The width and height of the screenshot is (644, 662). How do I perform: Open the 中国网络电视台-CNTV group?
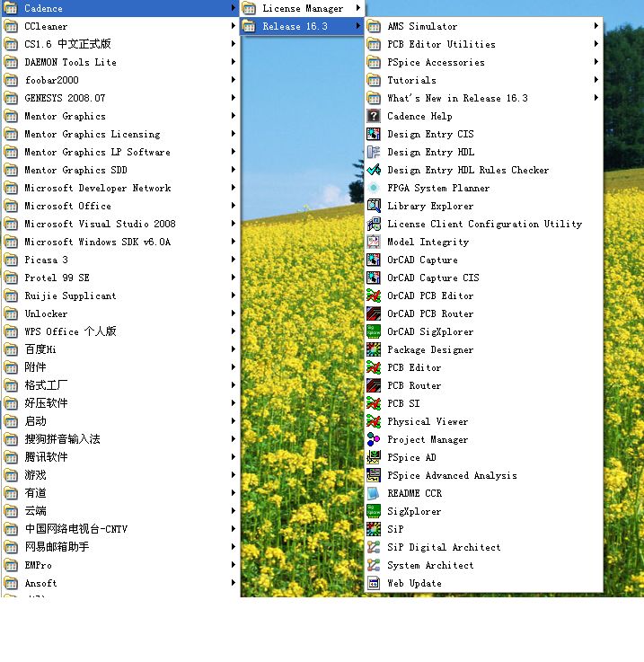point(120,529)
